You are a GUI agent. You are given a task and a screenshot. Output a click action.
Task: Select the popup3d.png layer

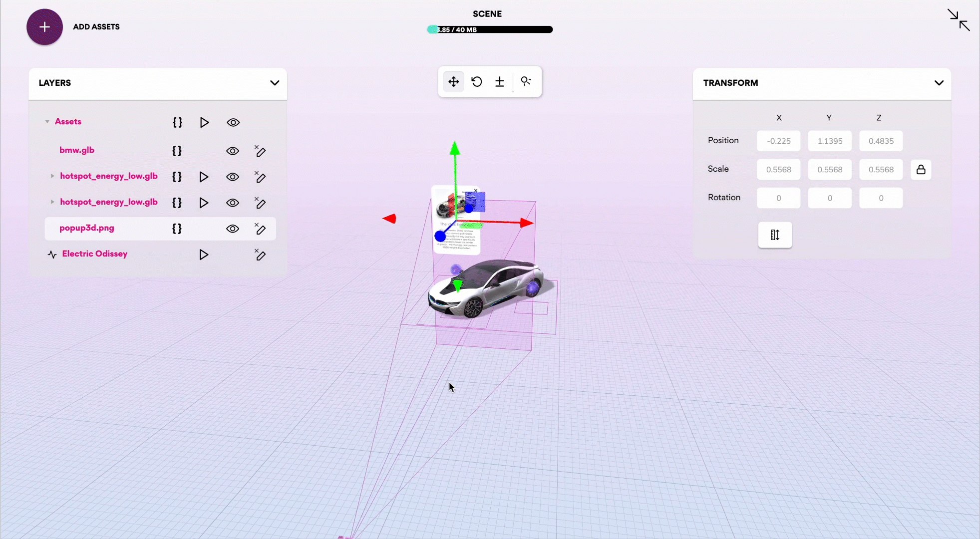(87, 228)
